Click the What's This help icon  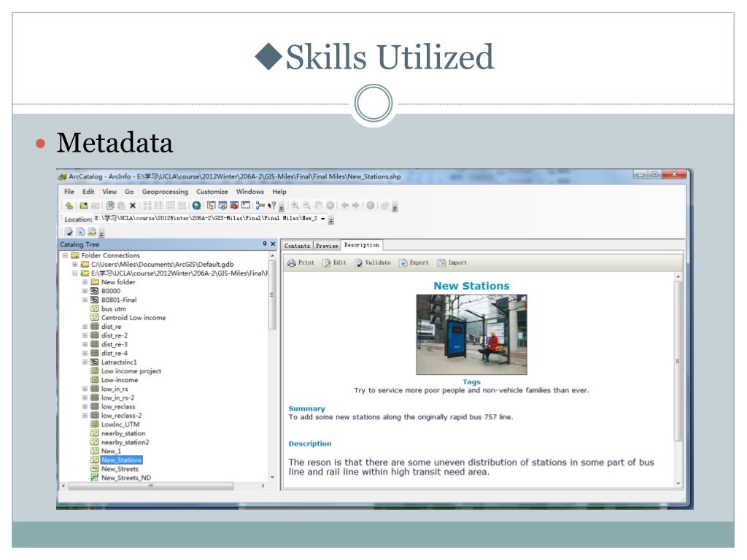point(272,206)
